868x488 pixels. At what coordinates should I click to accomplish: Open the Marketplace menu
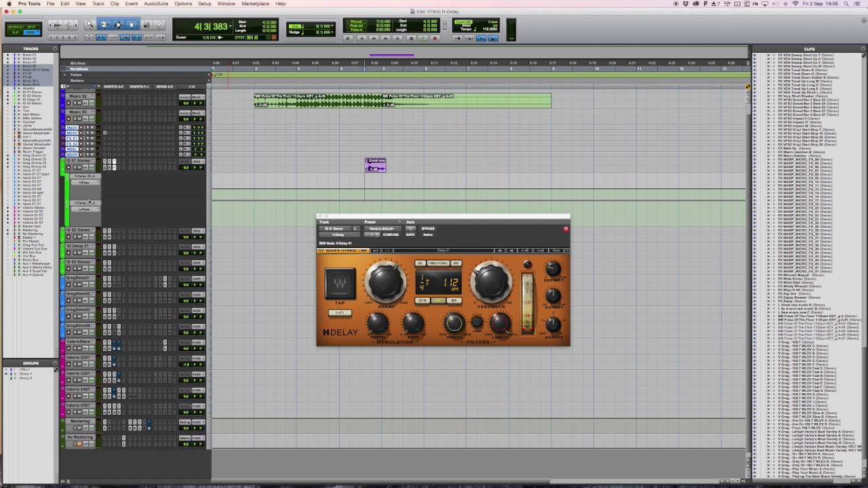point(256,4)
